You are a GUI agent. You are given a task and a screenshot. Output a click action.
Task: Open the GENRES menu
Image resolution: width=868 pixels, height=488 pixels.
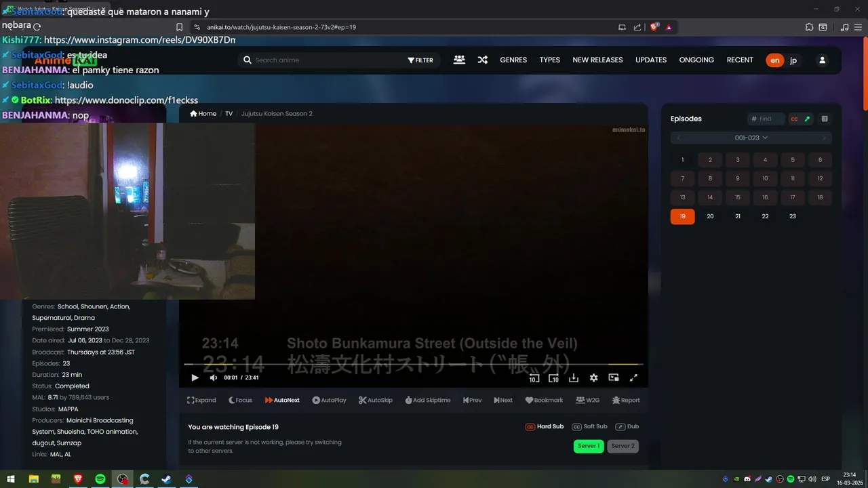[x=513, y=60]
